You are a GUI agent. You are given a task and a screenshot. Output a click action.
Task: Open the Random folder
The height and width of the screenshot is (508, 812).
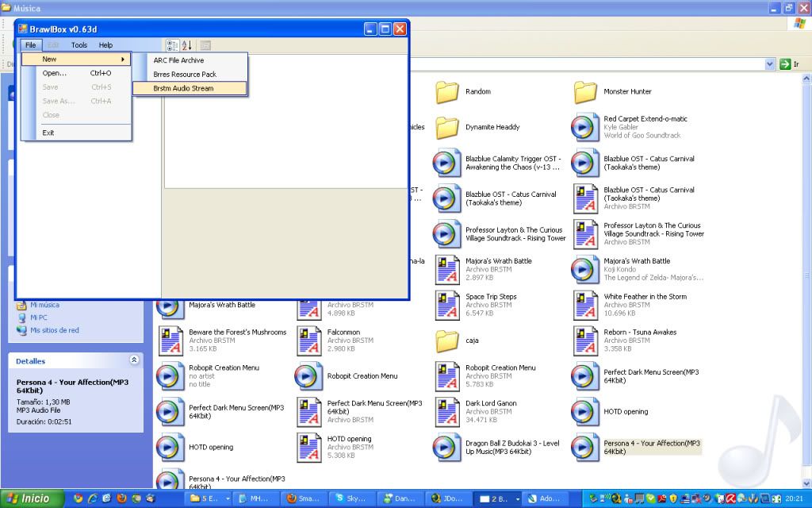(448, 92)
